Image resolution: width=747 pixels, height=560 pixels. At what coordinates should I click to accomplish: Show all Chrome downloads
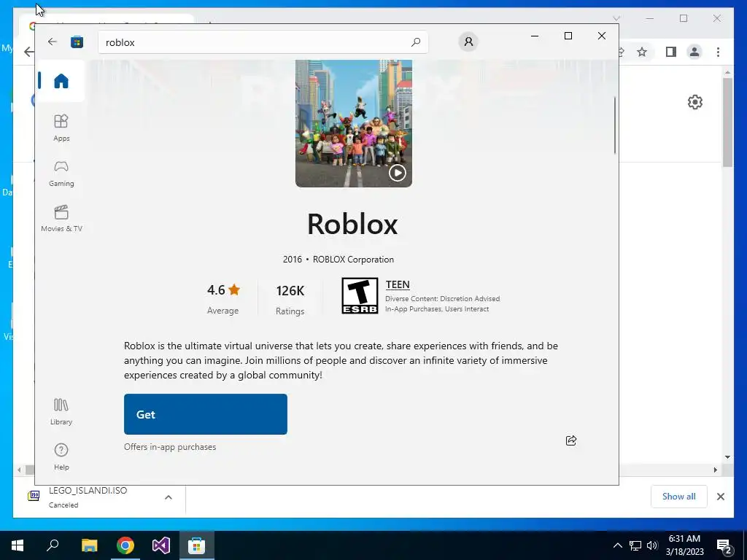click(679, 497)
